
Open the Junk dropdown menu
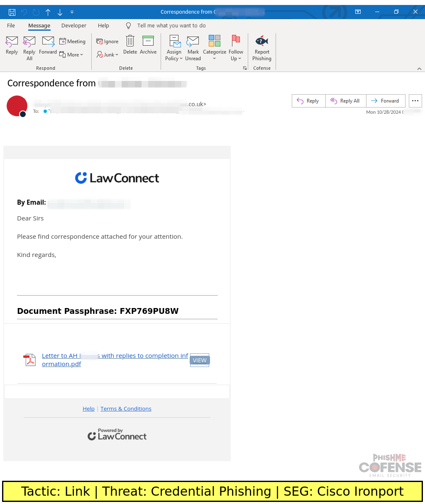[116, 54]
